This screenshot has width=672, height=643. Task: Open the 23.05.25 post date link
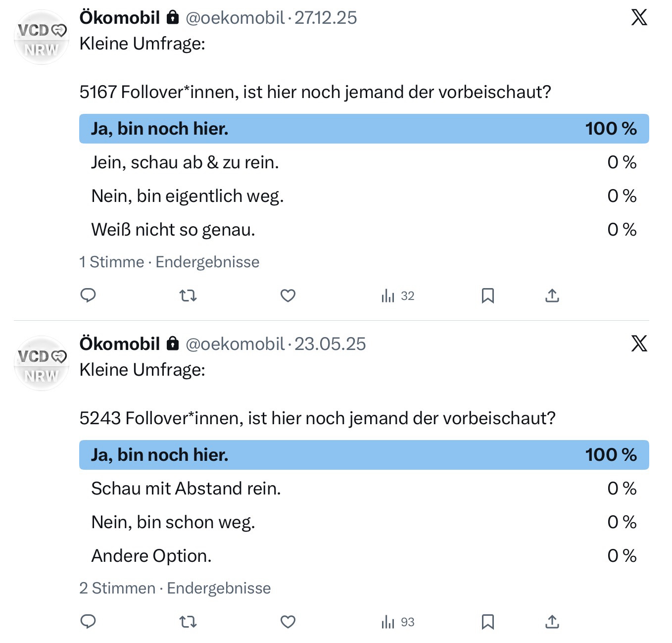pyautogui.click(x=330, y=344)
